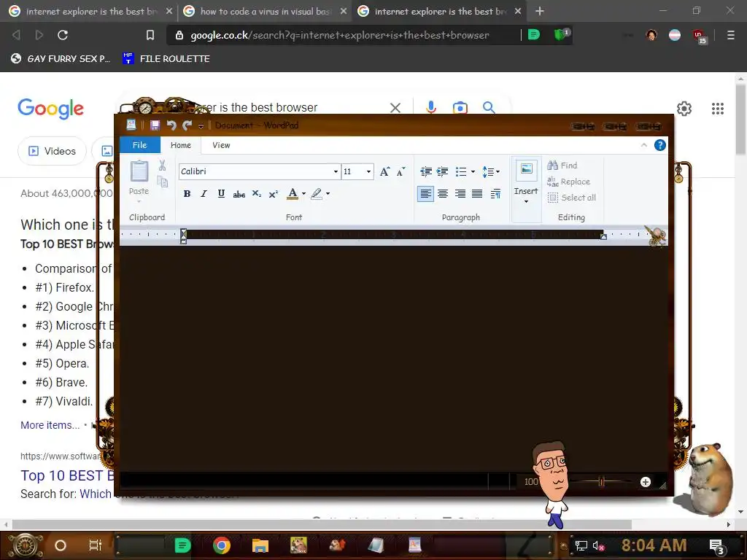
Task: Click Select all in Editing group
Action: coord(572,198)
